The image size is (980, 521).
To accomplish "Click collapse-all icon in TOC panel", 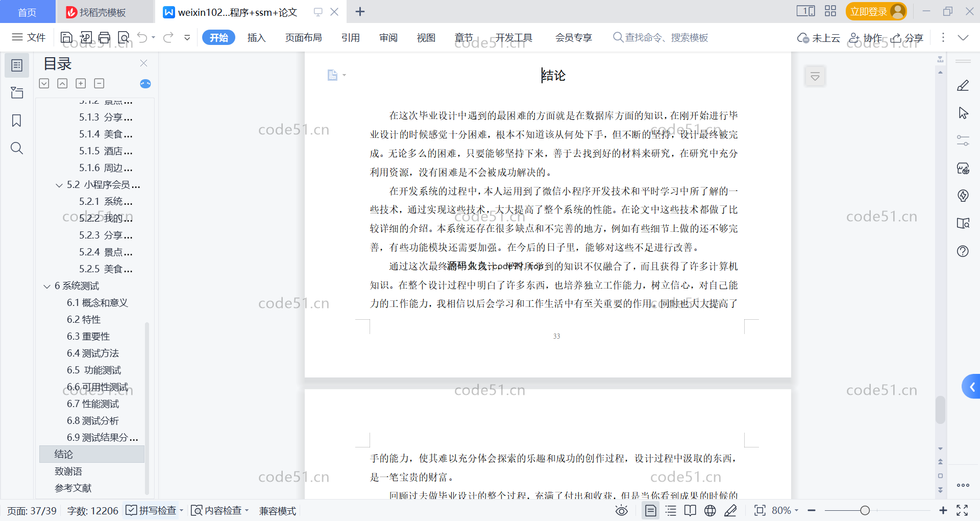I will [62, 83].
